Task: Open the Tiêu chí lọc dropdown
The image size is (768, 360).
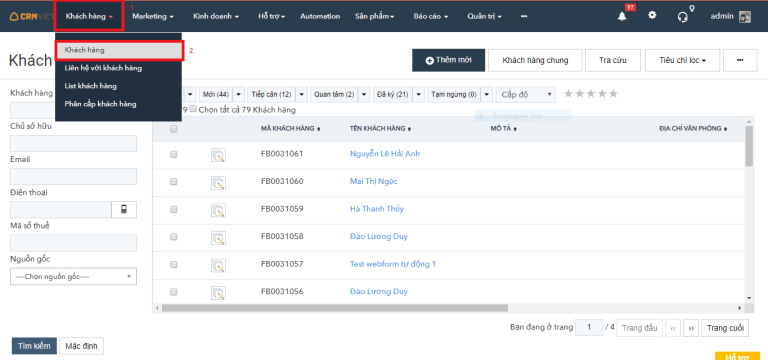Action: pos(682,60)
